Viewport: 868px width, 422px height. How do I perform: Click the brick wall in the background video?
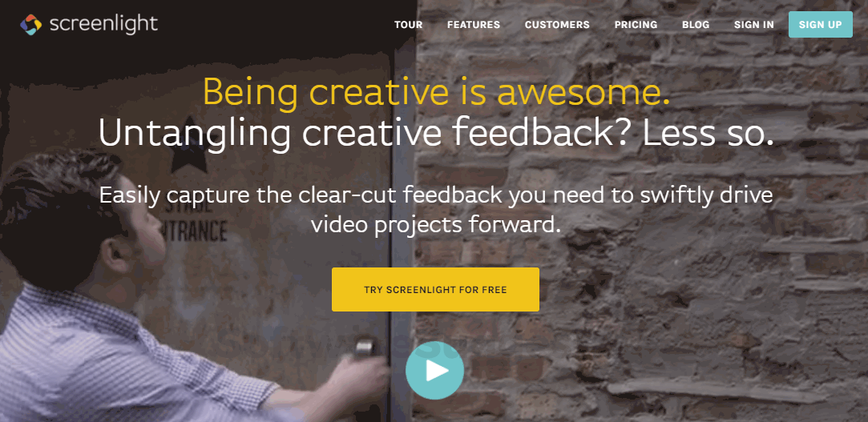[664, 249]
